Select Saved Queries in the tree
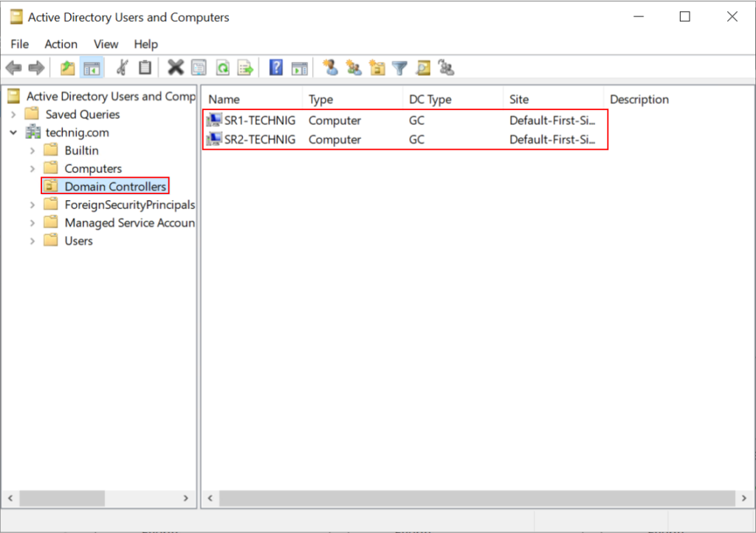 [83, 114]
